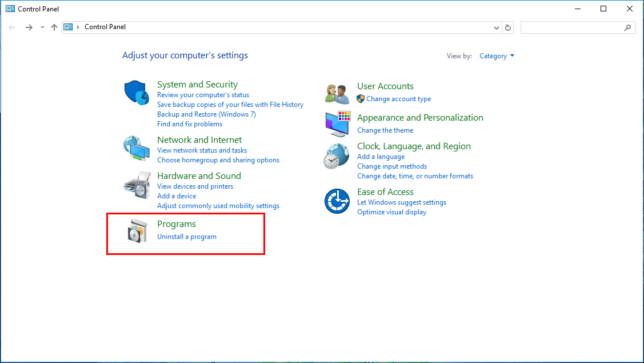The image size is (644, 363).
Task: Open the Clock, Language, and Region globe icon
Action: 337,156
